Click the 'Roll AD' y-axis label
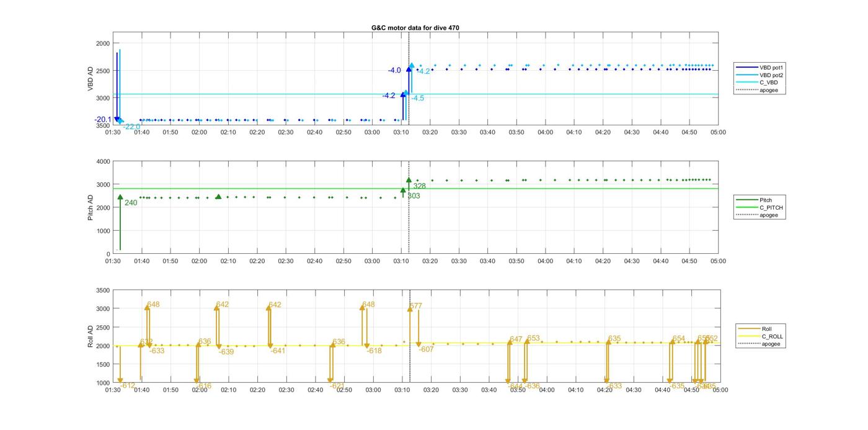Screen dimensions: 868x430 coord(91,336)
